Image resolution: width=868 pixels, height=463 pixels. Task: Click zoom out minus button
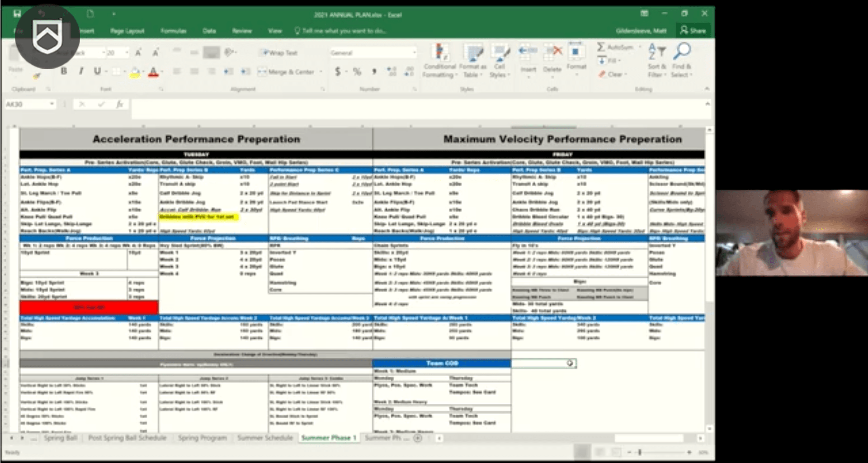pos(628,452)
